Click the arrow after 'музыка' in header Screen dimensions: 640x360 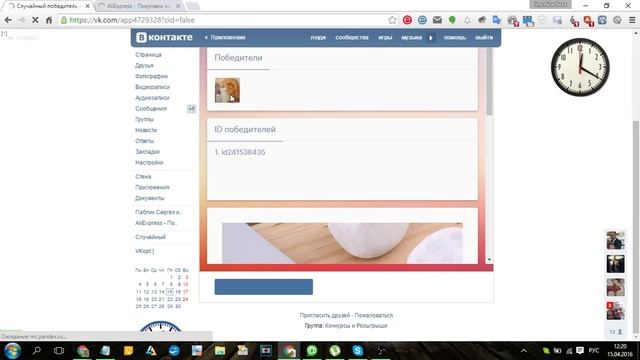[431, 38]
